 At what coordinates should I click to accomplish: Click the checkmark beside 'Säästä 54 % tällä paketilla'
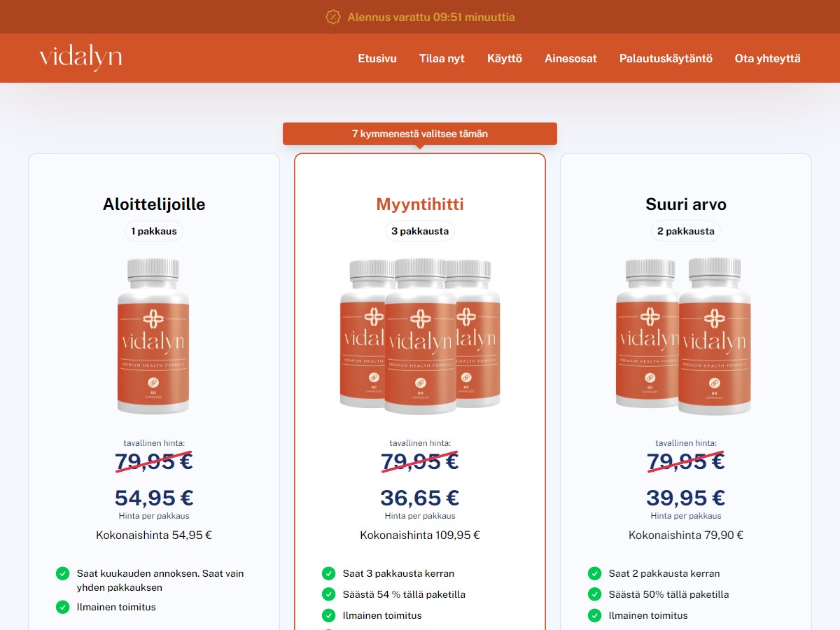(329, 594)
